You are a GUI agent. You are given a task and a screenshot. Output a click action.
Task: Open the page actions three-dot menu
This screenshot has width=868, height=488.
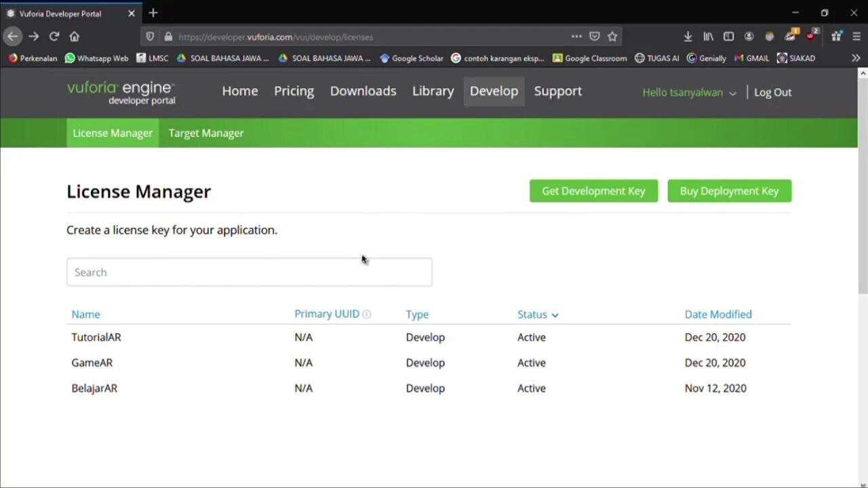[576, 37]
